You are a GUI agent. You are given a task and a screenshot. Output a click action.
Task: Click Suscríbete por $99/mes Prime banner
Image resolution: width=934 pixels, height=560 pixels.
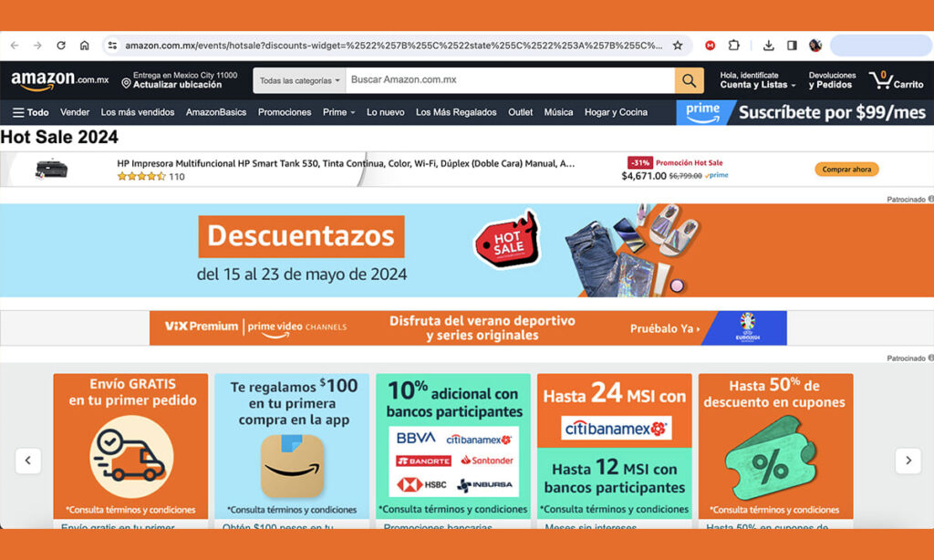[x=804, y=112]
